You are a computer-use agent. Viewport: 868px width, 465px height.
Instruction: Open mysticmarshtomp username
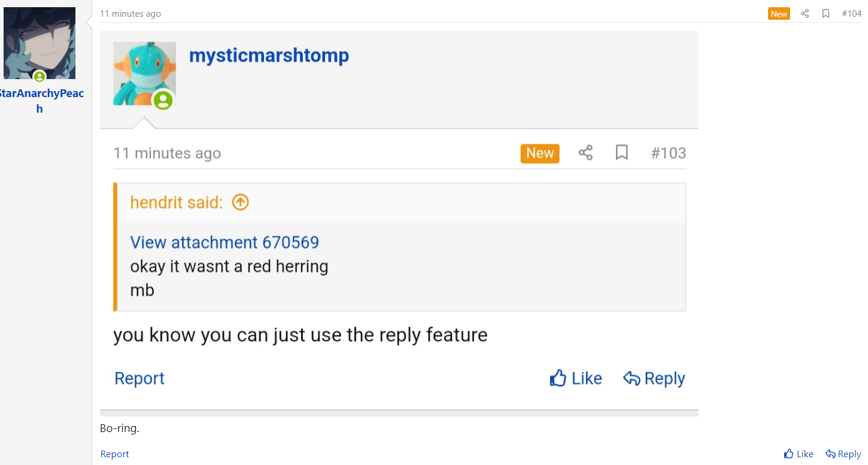(x=269, y=56)
